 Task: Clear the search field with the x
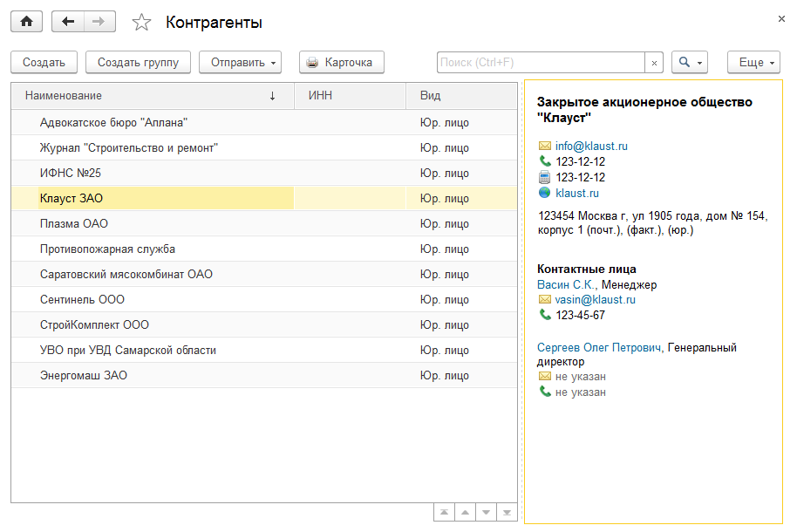[655, 63]
